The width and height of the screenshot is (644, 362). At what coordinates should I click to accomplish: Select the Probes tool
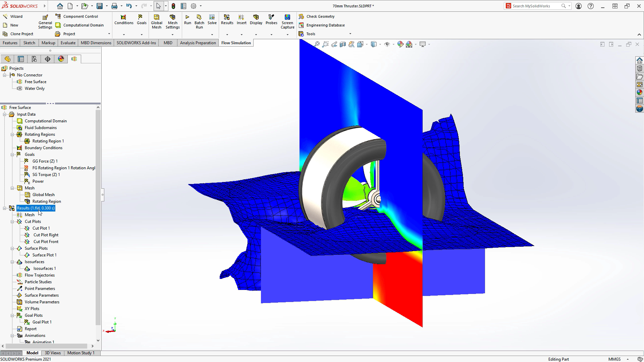coord(271,21)
